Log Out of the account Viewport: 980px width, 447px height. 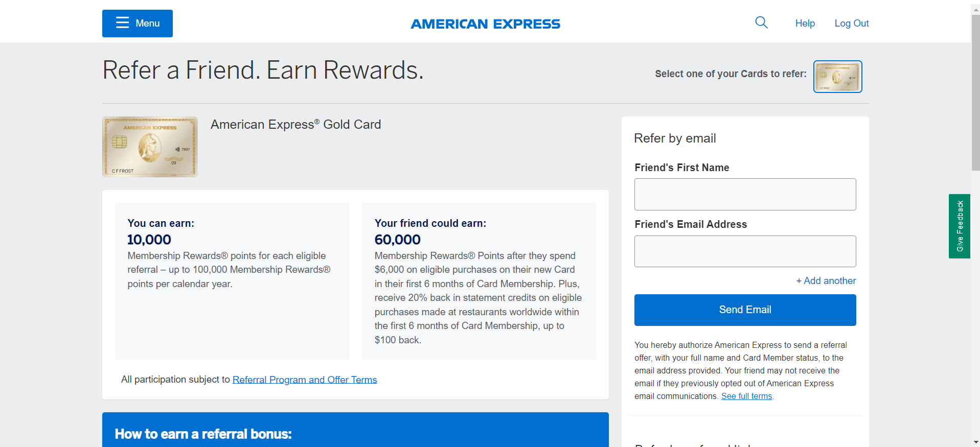[x=851, y=23]
